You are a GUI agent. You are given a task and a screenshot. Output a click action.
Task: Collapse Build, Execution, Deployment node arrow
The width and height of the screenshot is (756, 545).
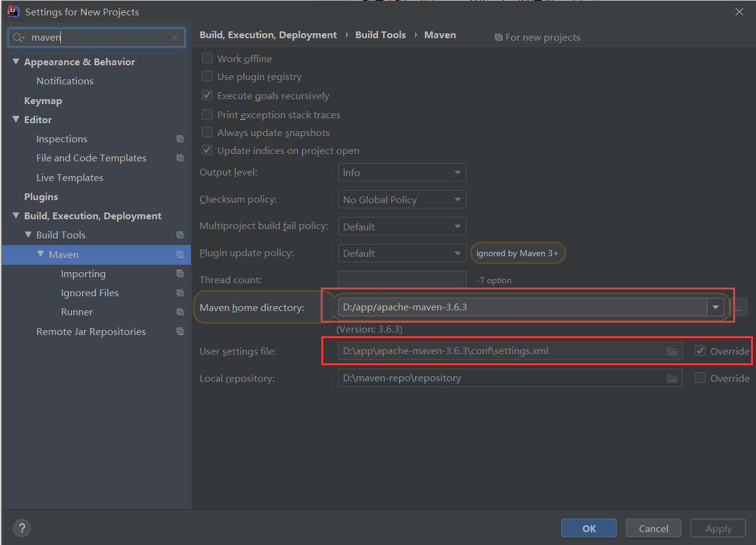coord(16,216)
